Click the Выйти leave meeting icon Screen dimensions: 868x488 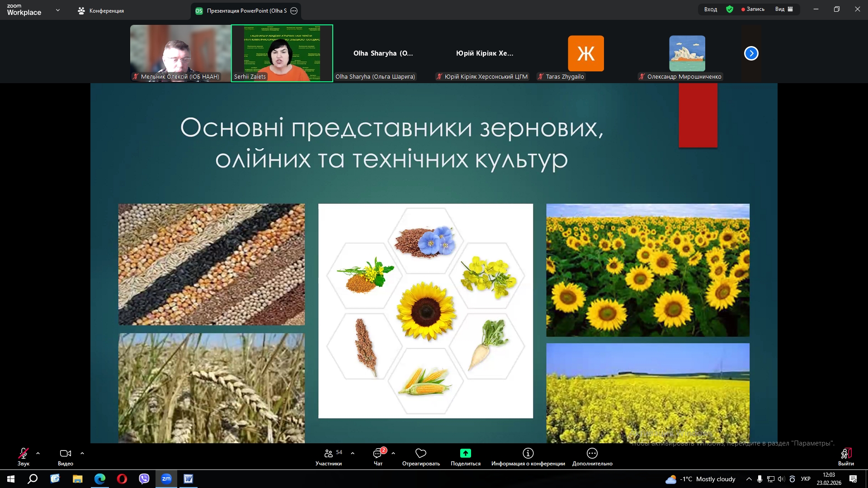pyautogui.click(x=846, y=453)
